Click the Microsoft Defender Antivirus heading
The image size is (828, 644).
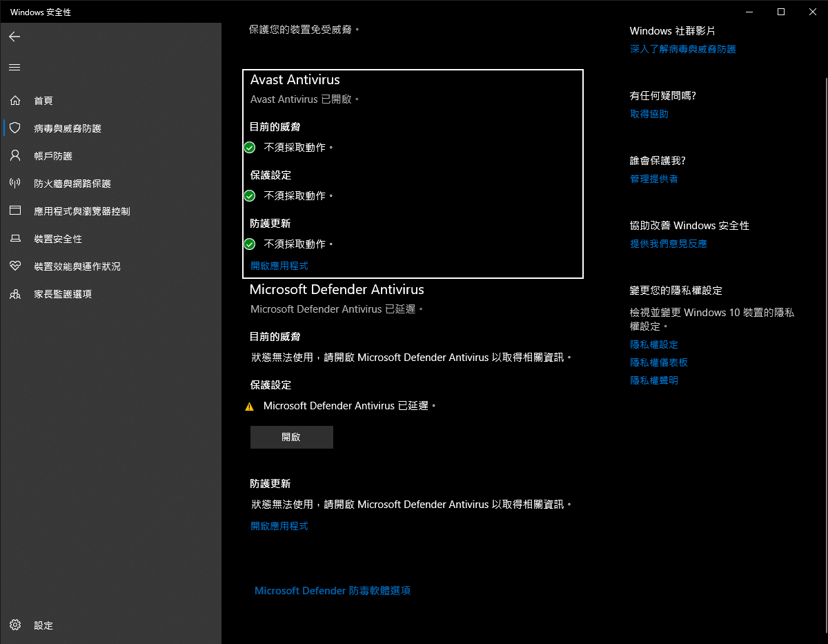(x=337, y=289)
